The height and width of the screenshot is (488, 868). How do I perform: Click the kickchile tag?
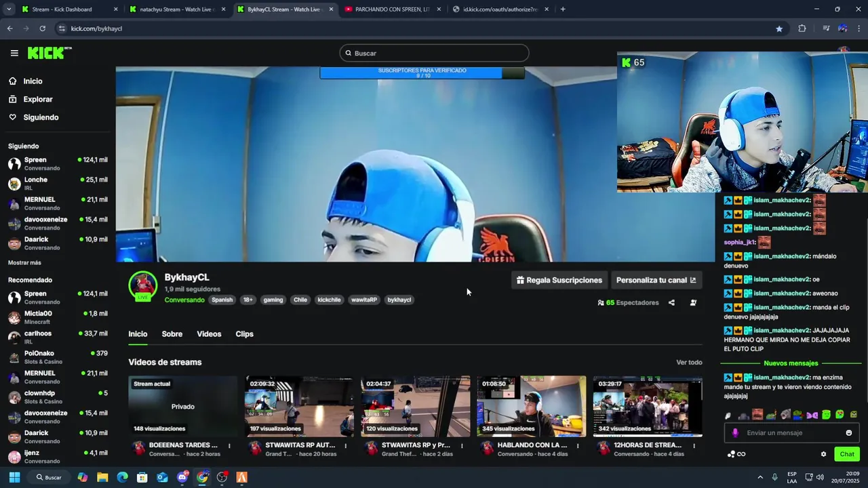[x=329, y=300]
